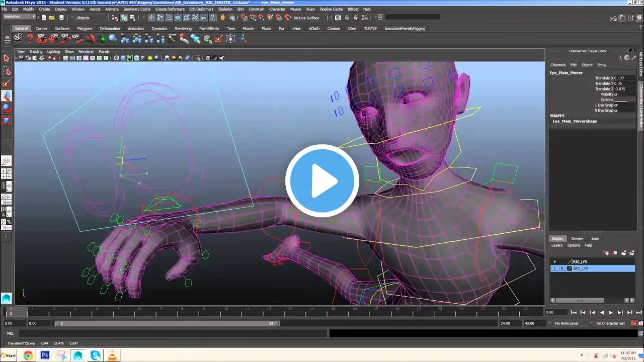
Task: Toggle the R display type of GEO_LYR
Action: [x=562, y=268]
